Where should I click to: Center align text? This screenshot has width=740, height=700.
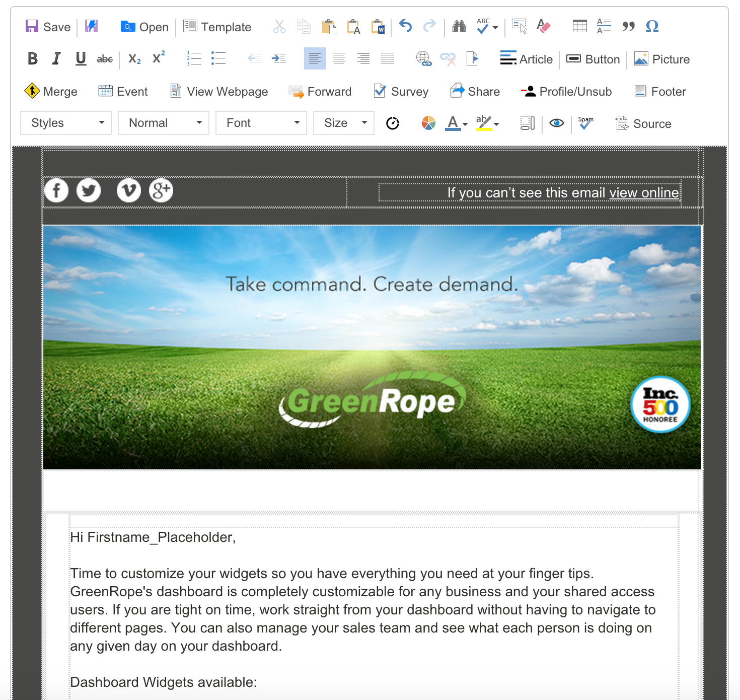tap(339, 59)
